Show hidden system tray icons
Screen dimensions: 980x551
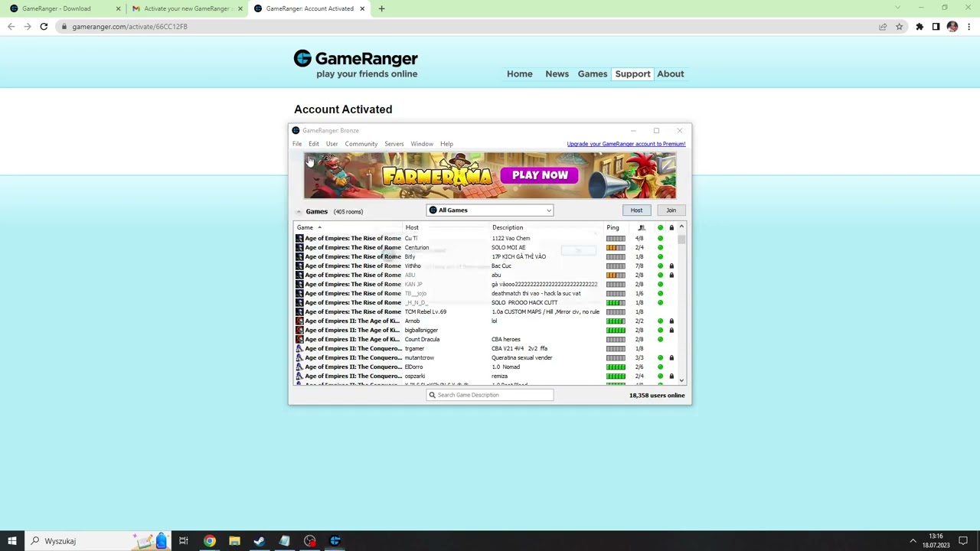(913, 541)
